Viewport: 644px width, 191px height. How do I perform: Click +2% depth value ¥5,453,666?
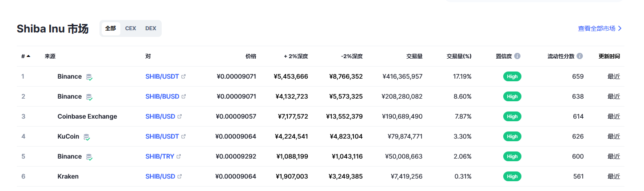[291, 76]
